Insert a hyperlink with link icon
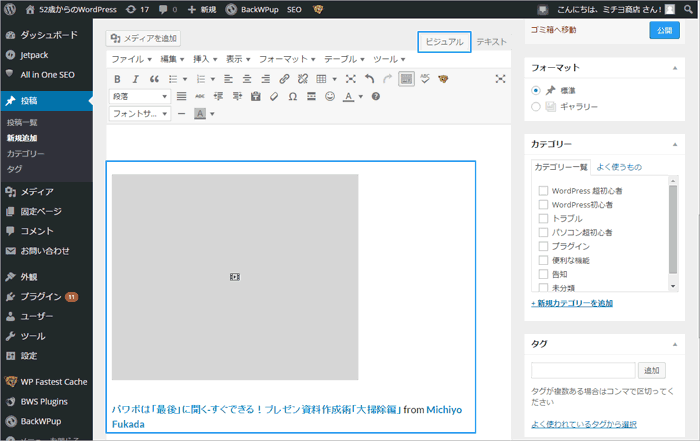Screen dimensions: 700x441 [x=284, y=79]
